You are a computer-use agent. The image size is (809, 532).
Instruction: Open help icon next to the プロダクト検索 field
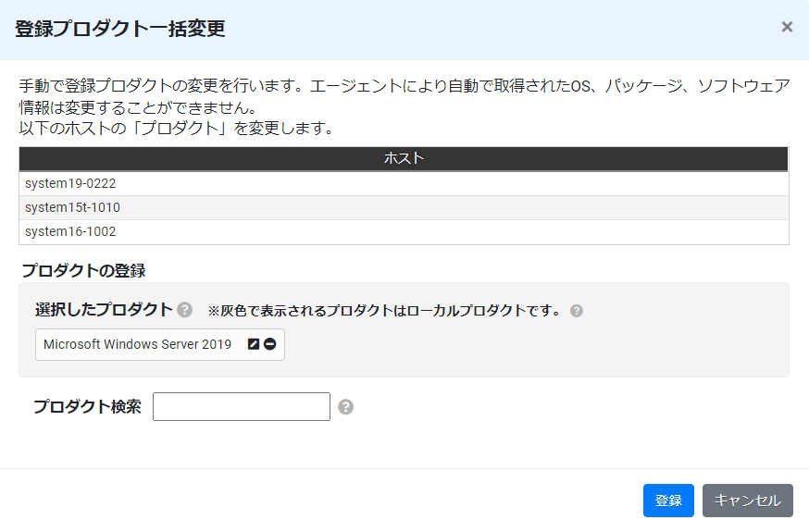pyautogui.click(x=345, y=407)
